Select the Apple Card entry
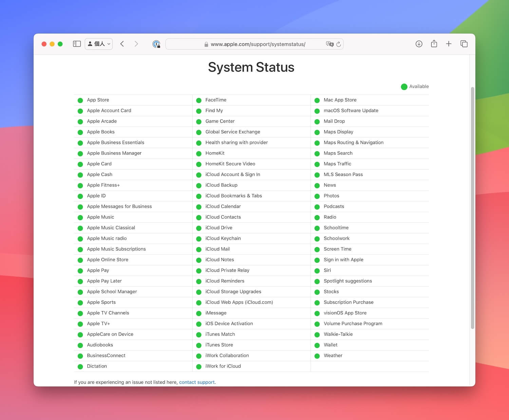509x420 pixels. [x=99, y=164]
